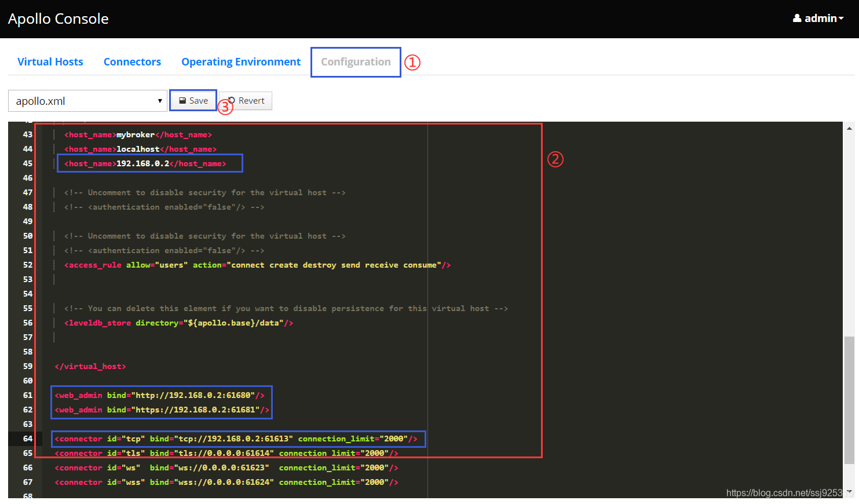Screen dimensions: 859x504
Task: Click connector id ws line
Action: click(x=226, y=468)
